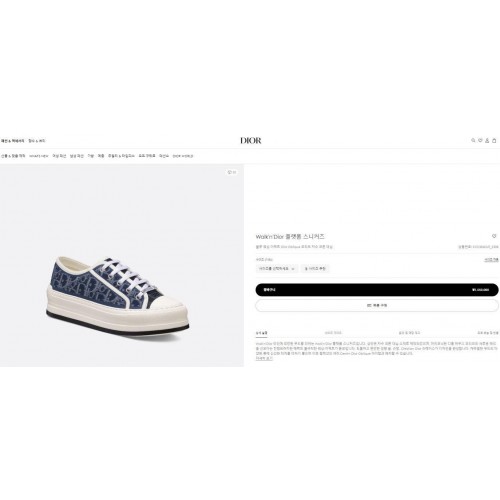Open the shopping bag icon
Image resolution: width=500 pixels, height=500 pixels.
point(494,140)
